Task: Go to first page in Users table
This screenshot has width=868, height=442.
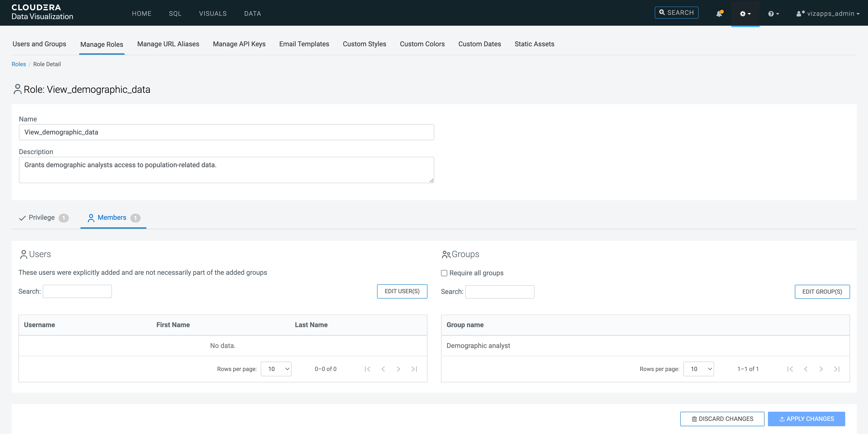Action: tap(367, 369)
